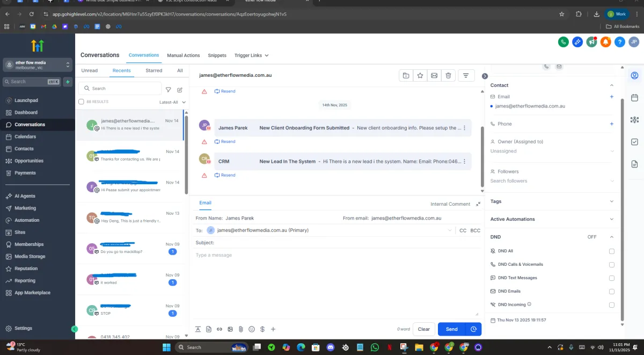
Task: Click the blue sparkle AI assistant icon
Action: 577,42
